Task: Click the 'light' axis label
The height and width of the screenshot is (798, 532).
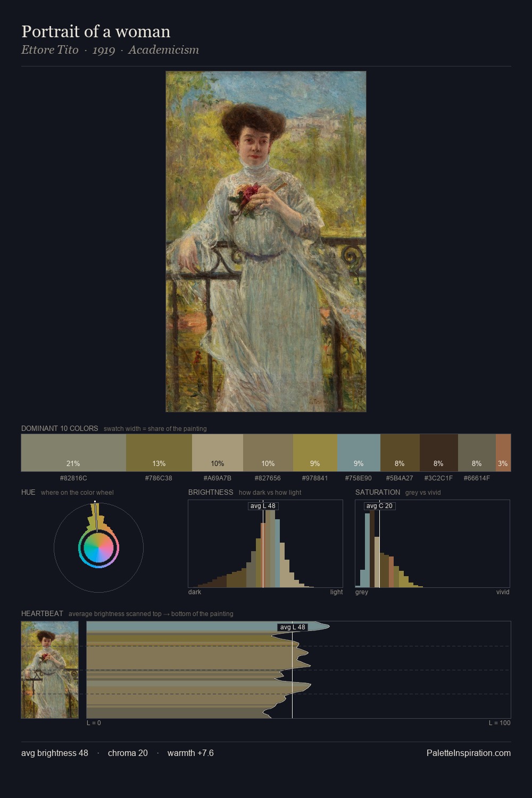Action: pyautogui.click(x=337, y=592)
